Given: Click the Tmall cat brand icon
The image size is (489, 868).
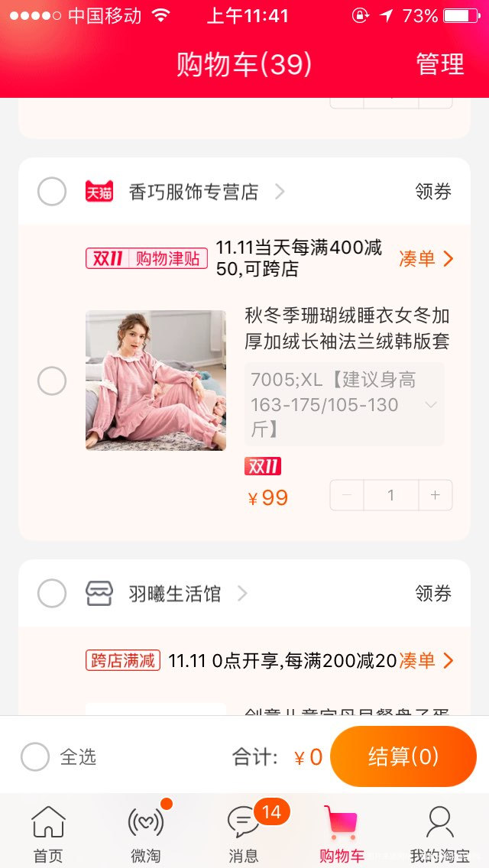Looking at the screenshot, I should (99, 191).
